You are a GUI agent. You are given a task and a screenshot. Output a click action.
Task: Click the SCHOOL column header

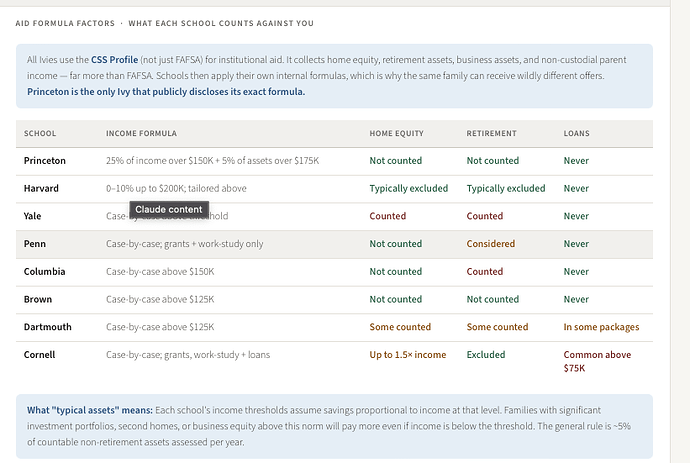point(40,133)
